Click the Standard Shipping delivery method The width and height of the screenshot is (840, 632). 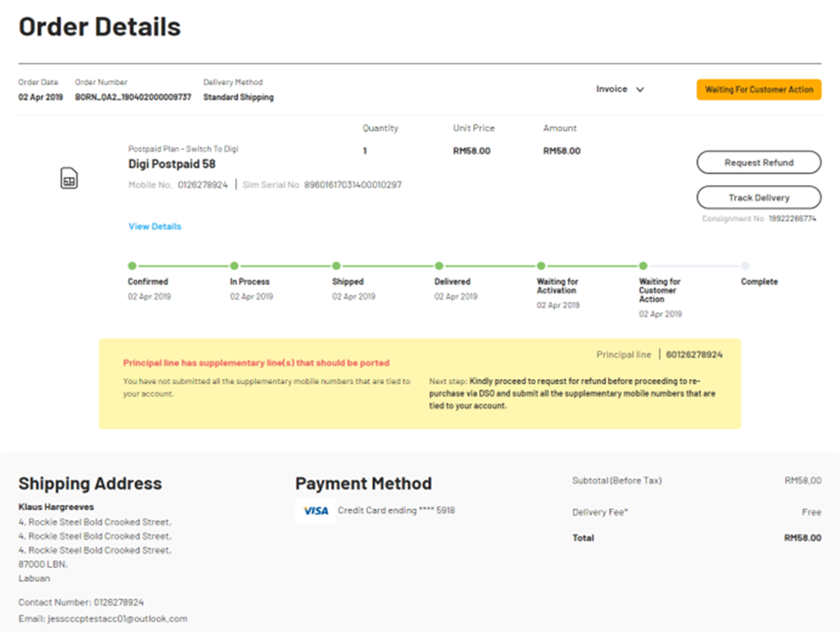click(239, 97)
